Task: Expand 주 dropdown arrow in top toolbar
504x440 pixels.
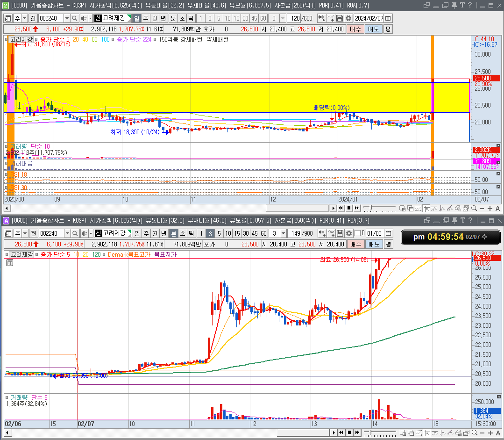Action: coord(24,18)
